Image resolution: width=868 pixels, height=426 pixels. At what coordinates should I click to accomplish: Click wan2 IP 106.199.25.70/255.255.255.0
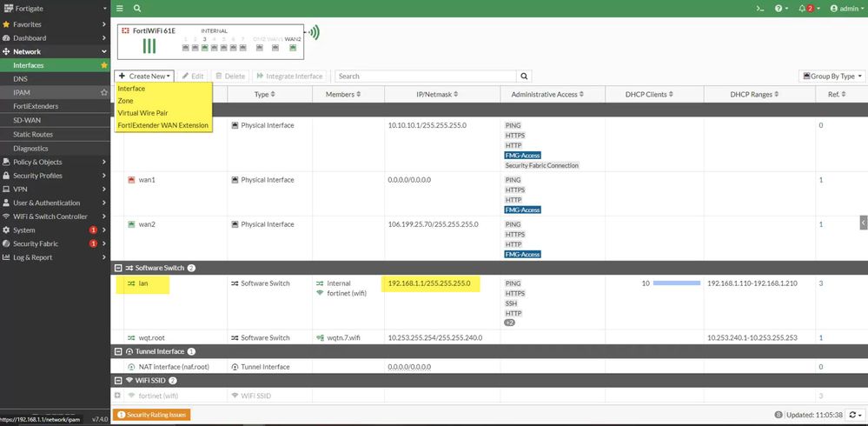[x=433, y=224]
